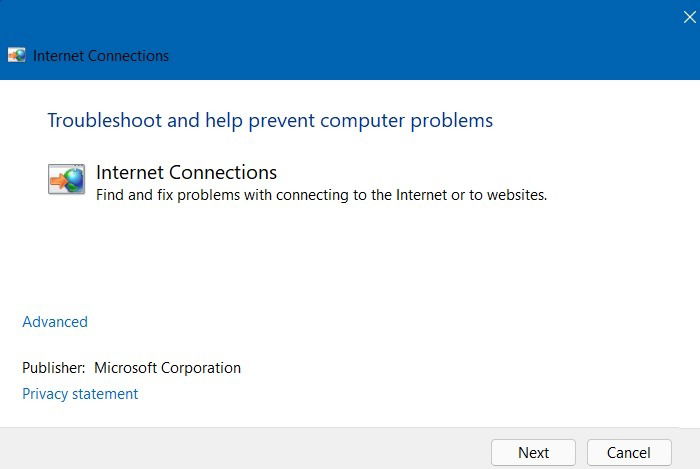This screenshot has width=700, height=469.
Task: Click the small Internet Connections title bar icon
Action: (17, 55)
